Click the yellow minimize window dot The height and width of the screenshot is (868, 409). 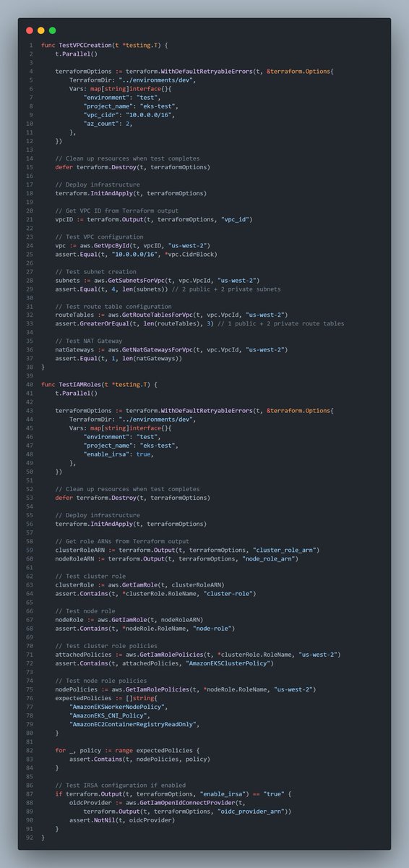(x=40, y=30)
